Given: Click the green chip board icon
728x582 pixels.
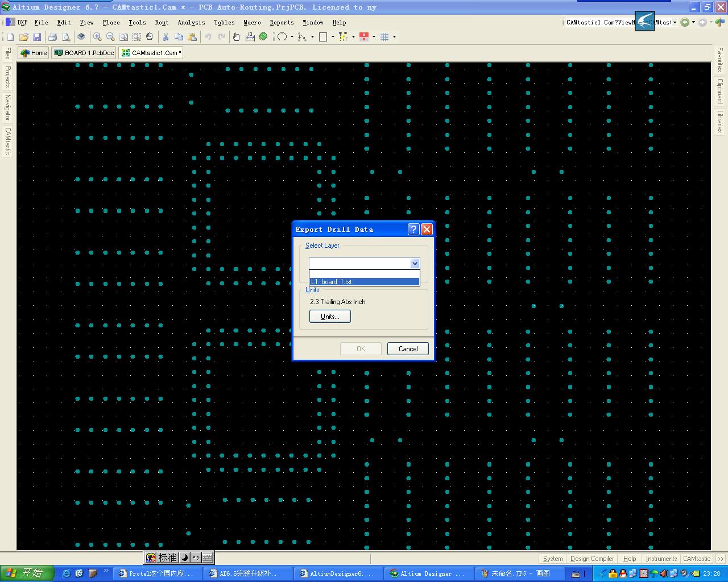Looking at the screenshot, I should tap(263, 37).
